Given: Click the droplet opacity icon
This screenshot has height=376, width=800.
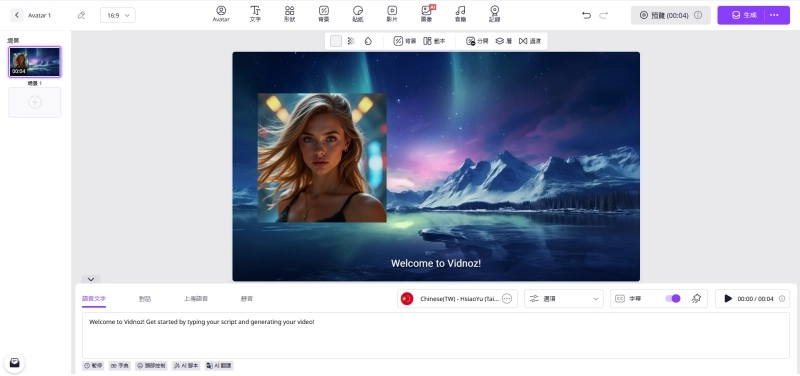Looking at the screenshot, I should pyautogui.click(x=368, y=41).
